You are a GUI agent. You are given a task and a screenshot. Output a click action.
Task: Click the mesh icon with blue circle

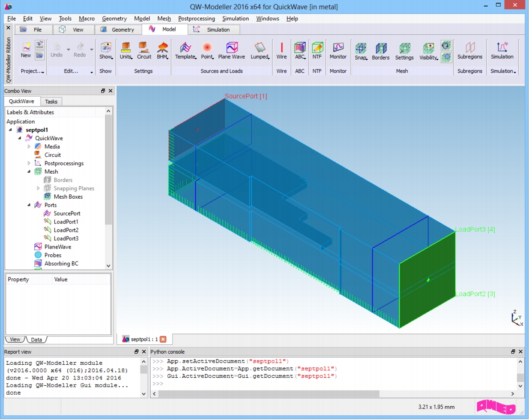coord(446,57)
